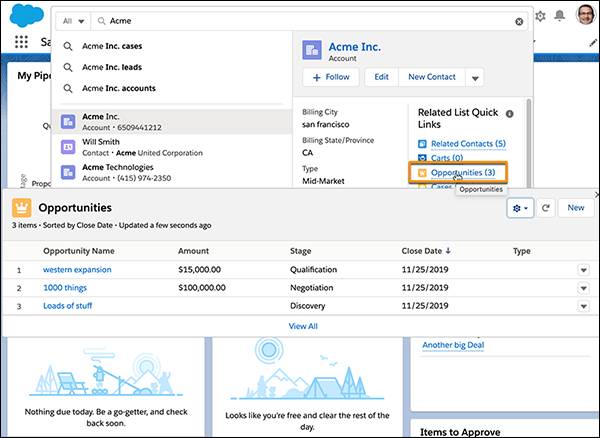Viewport: 600px width, 438px height.
Task: Open list view controls gear dropdown
Action: click(520, 208)
